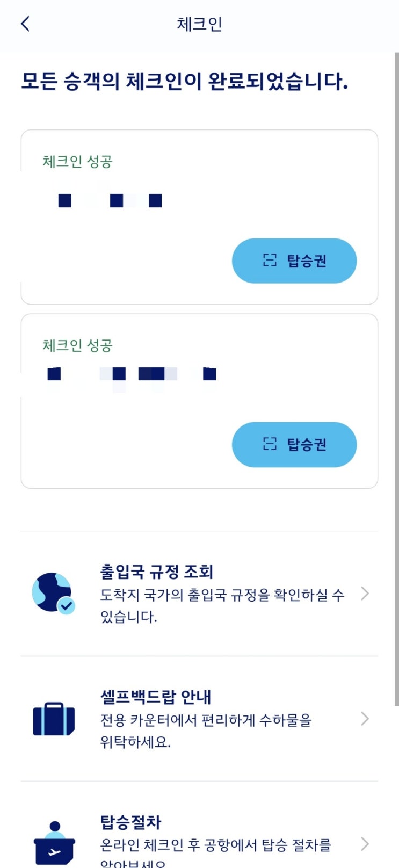Open the 셀프백드랍 안내 menu title
Image resolution: width=399 pixels, height=868 pixels.
(x=156, y=697)
